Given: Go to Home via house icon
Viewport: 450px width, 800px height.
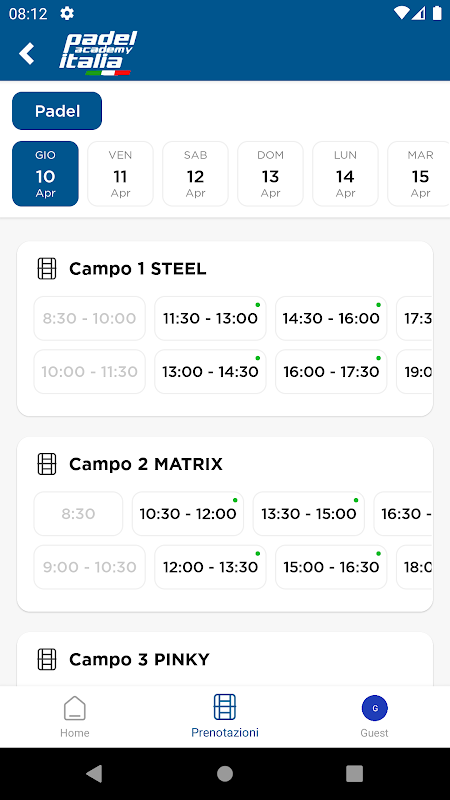Looking at the screenshot, I should (74, 708).
